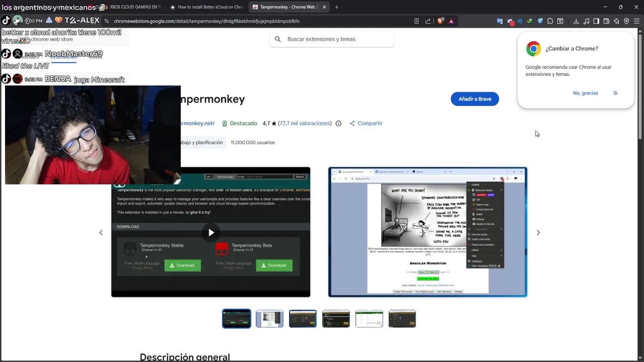Click the green globe extension icon
The height and width of the screenshot is (362, 644).
530,21
